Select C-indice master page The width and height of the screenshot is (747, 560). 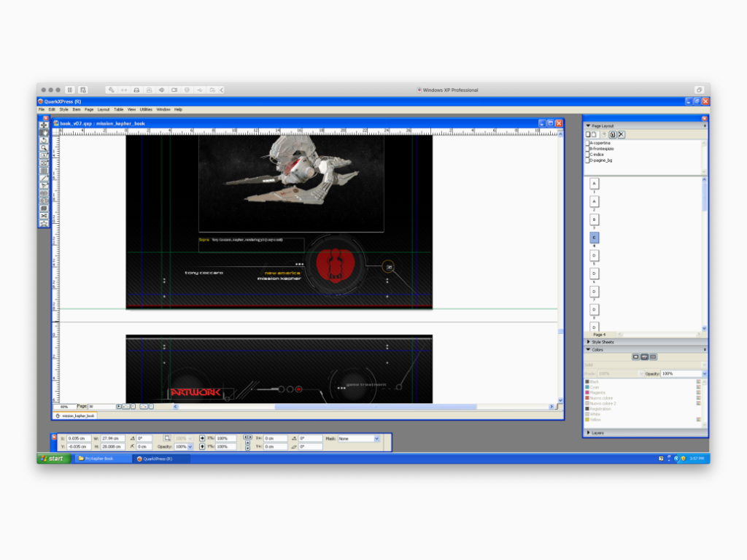coord(597,155)
